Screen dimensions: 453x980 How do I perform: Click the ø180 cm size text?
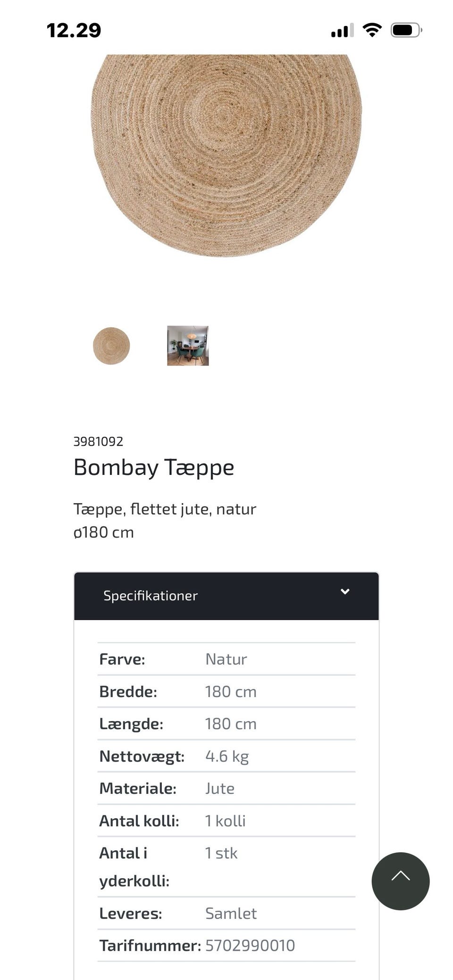coord(104,532)
